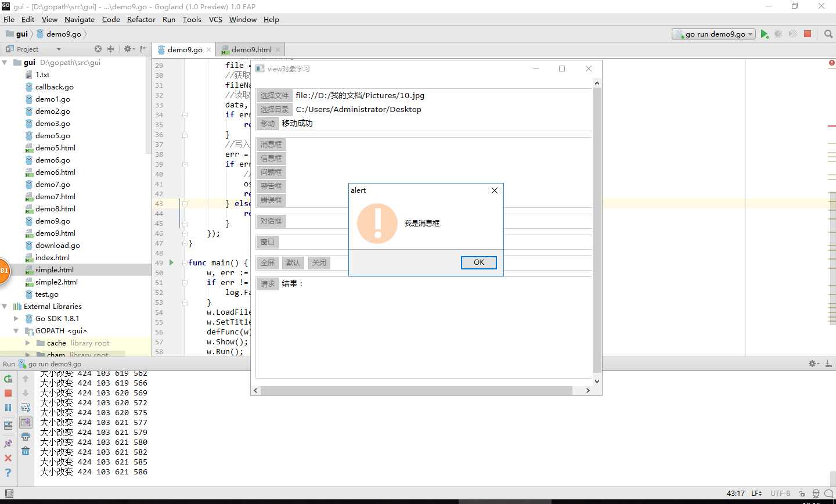This screenshot has width=836, height=504.
Task: Click the 移动 button
Action: click(x=267, y=123)
